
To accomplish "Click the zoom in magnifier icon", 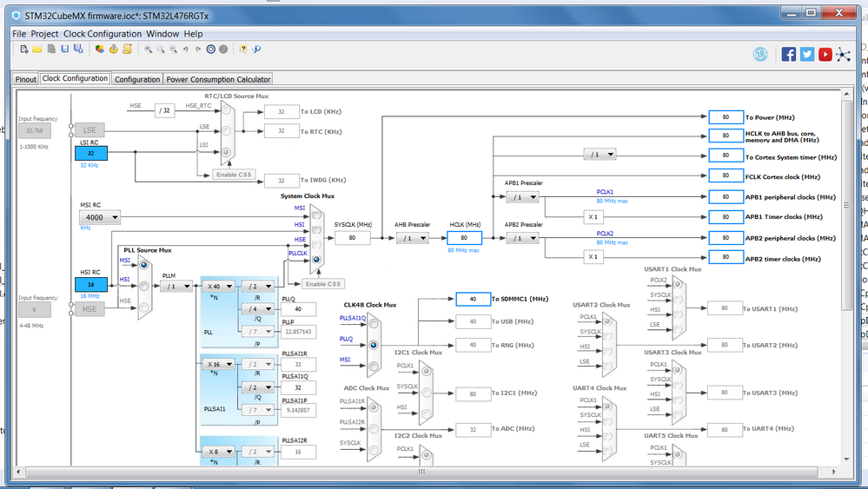I will 149,50.
